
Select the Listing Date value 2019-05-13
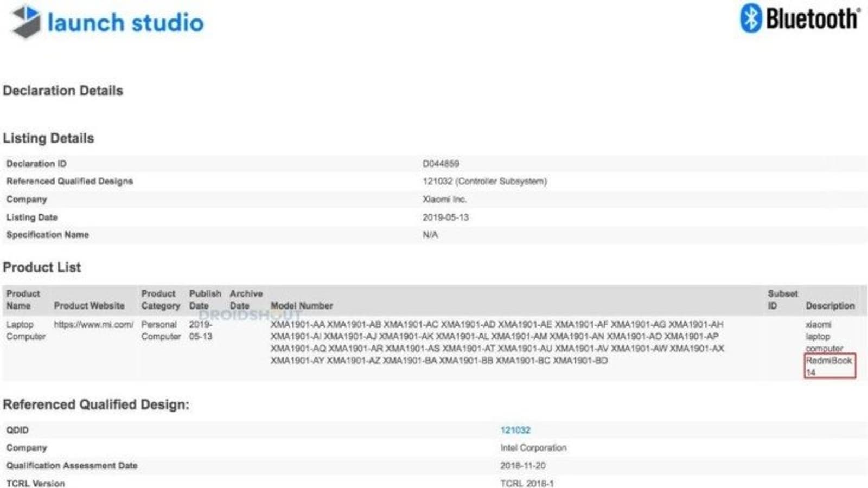tap(445, 217)
